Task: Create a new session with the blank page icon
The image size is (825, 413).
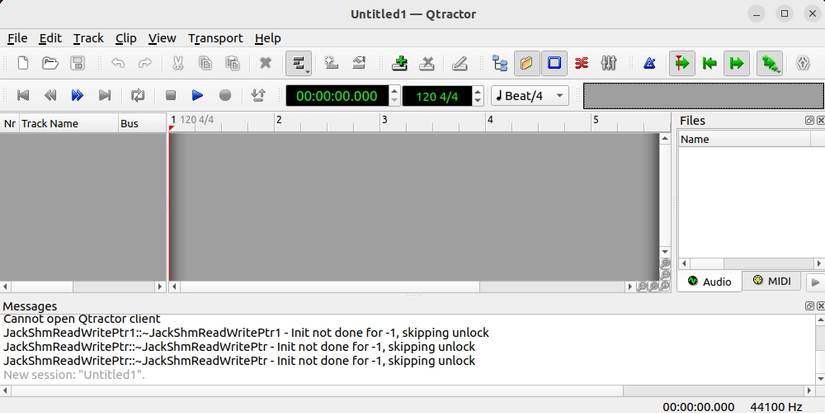Action: pos(23,64)
